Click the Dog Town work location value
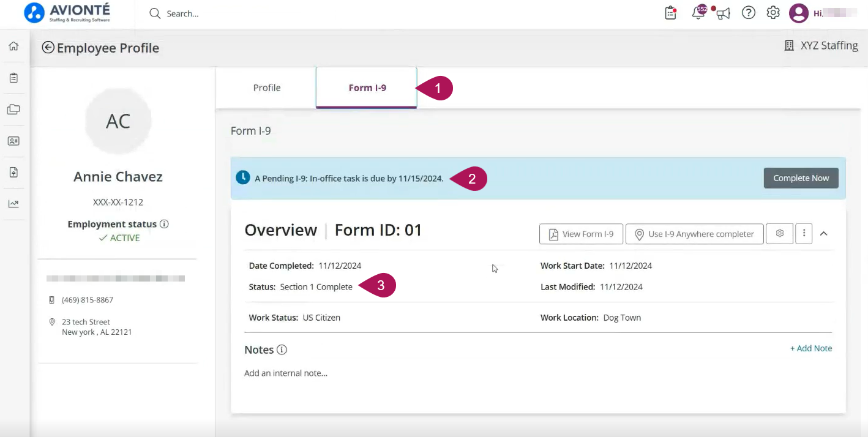Screen dimensions: 868x437 click(622, 318)
